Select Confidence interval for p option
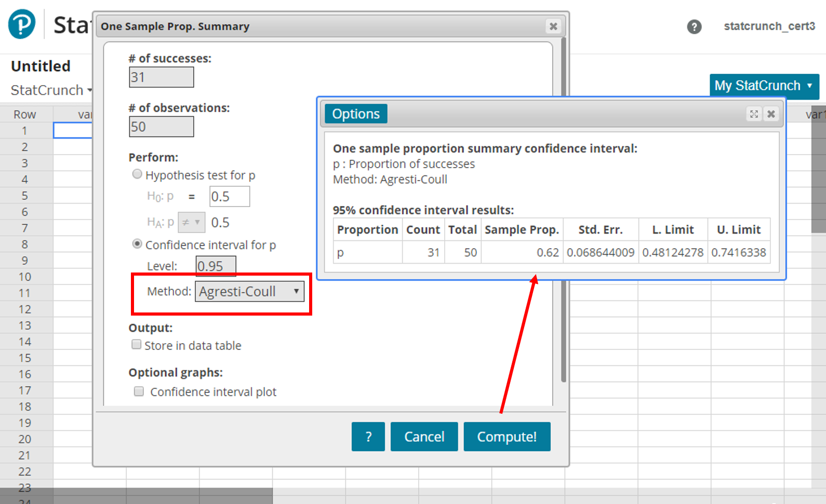 coord(137,244)
